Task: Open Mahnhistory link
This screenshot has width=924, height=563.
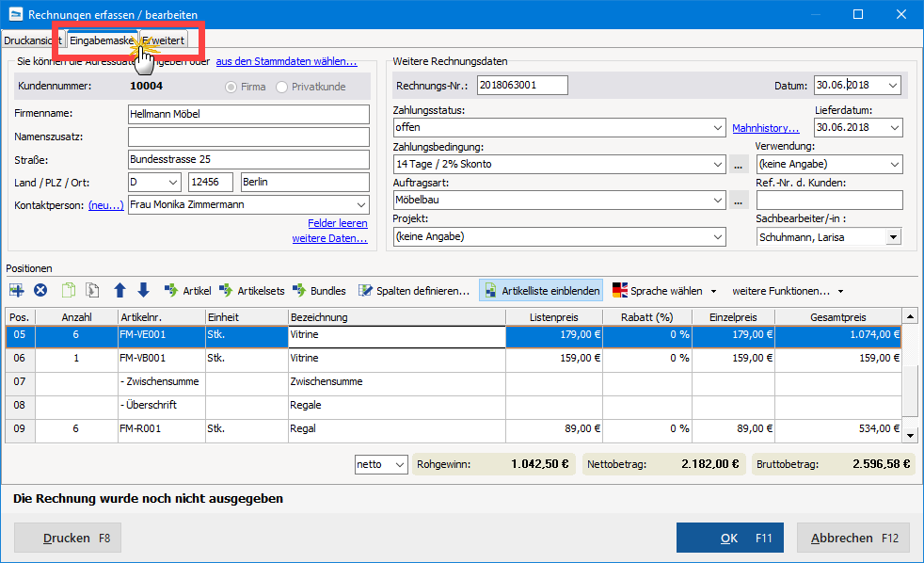Action: click(x=766, y=128)
